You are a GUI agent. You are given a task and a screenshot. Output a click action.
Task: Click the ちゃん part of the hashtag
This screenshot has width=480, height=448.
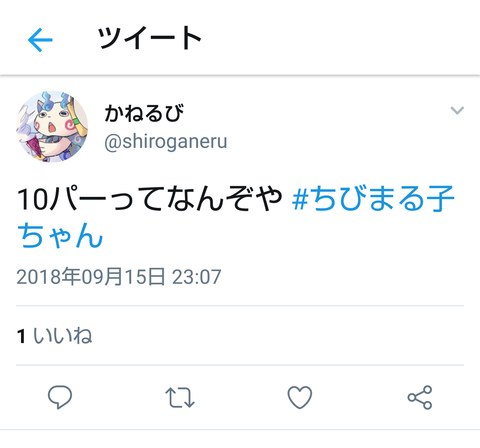(x=60, y=235)
